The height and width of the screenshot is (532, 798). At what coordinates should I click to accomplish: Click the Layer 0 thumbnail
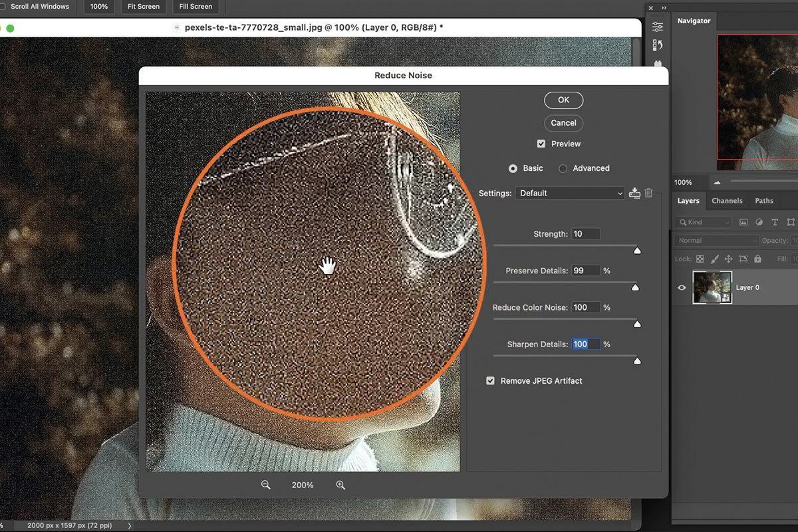coord(712,287)
